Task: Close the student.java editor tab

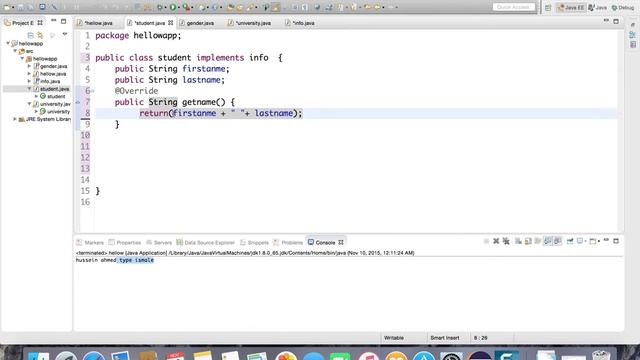Action: tap(171, 23)
